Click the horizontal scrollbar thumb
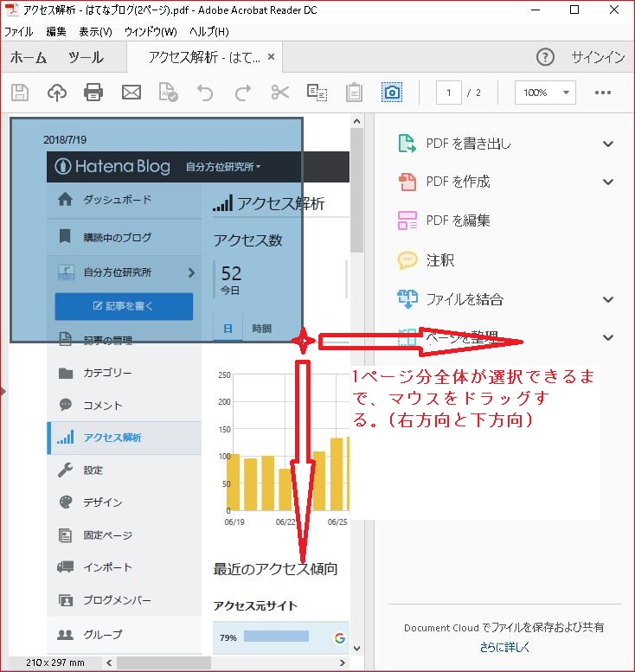This screenshot has height=672, width=635. tap(164, 662)
